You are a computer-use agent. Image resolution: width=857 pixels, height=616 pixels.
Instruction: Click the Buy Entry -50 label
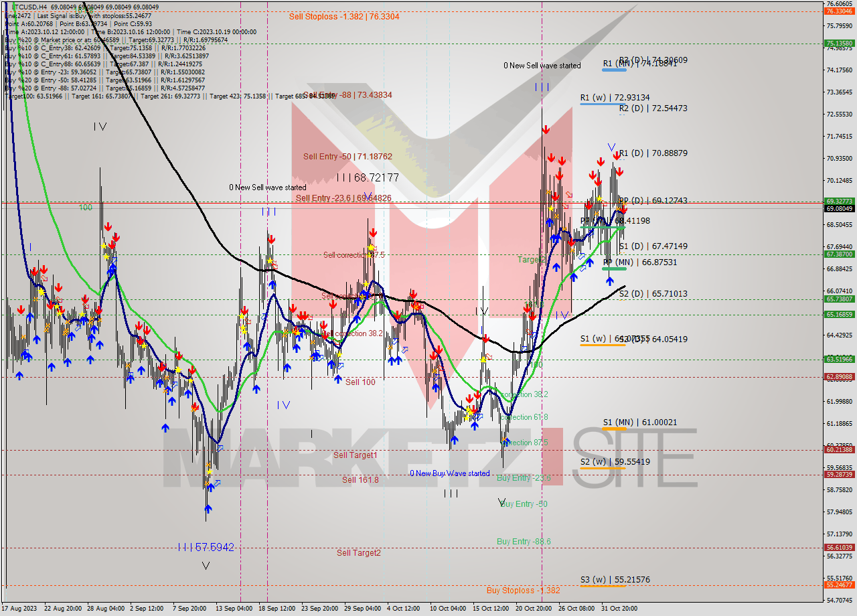(x=524, y=504)
